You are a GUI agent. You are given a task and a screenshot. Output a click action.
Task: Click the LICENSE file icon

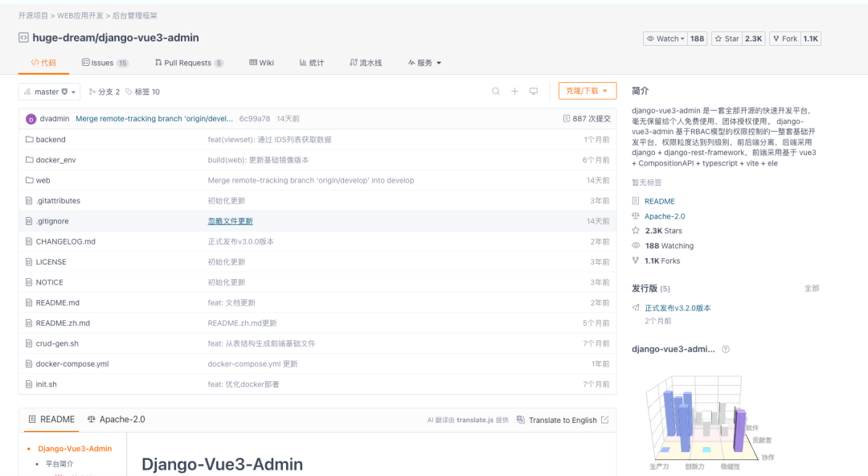coord(29,261)
